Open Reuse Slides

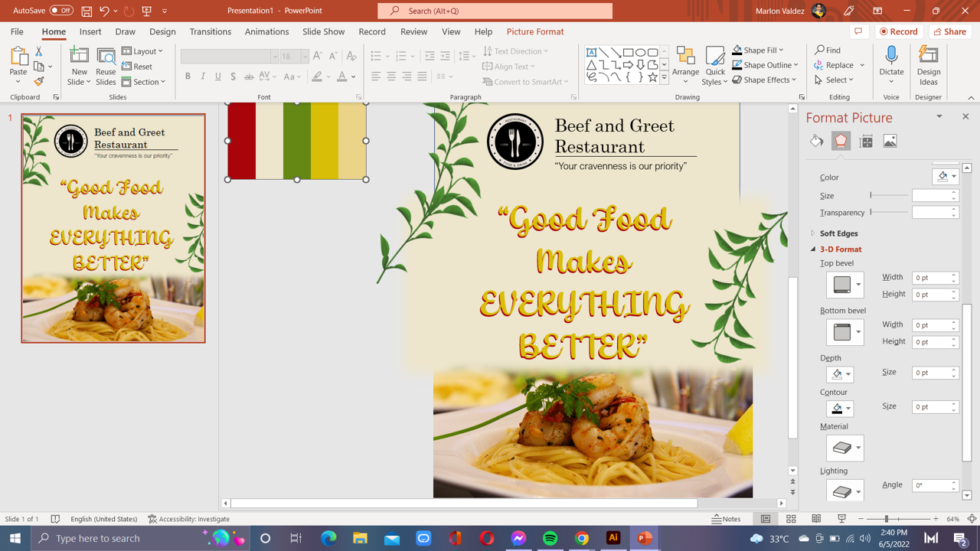point(106,66)
